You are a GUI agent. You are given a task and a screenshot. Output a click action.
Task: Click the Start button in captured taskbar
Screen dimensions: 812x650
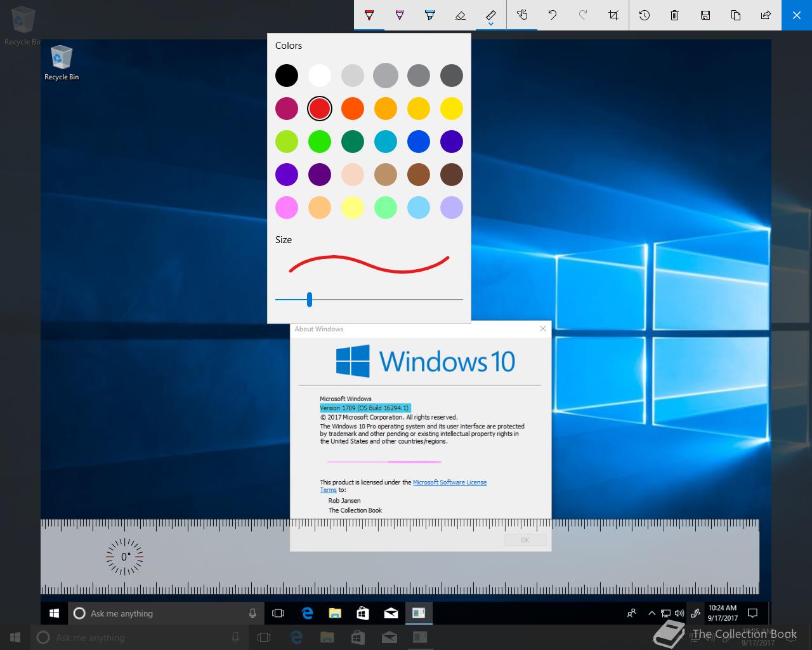55,613
